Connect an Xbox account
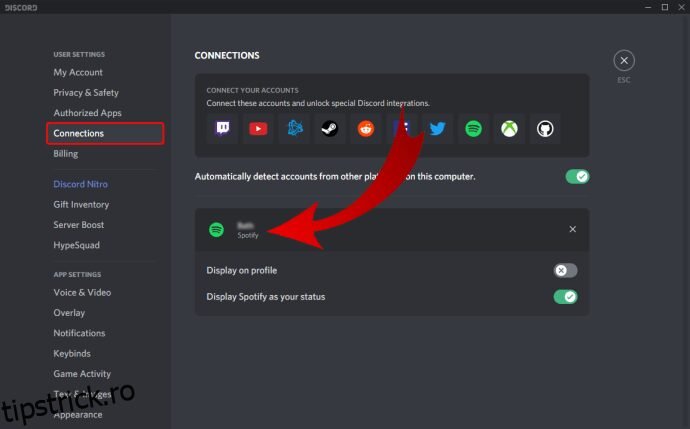690x429 pixels. (510, 128)
